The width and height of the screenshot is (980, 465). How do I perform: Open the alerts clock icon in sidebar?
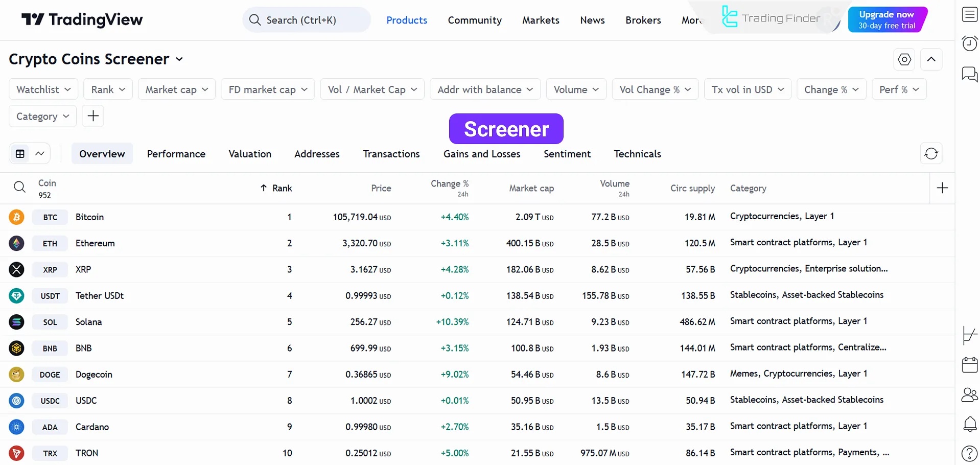pyautogui.click(x=969, y=43)
